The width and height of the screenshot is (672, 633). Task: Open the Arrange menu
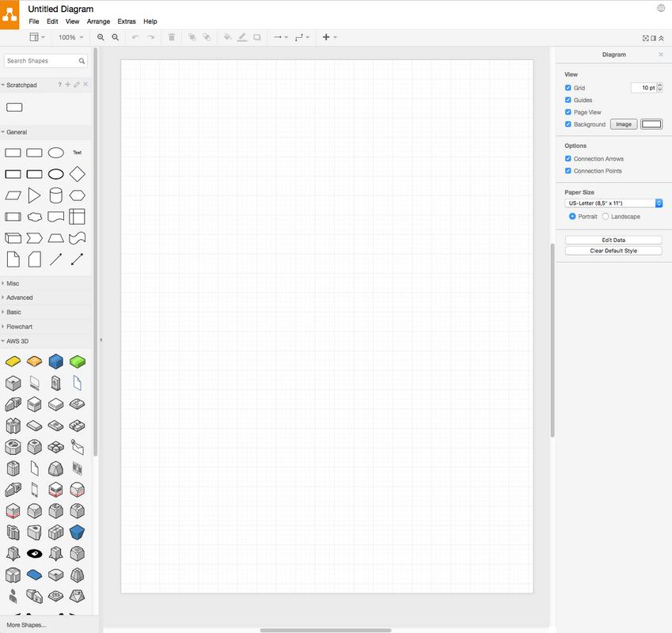point(98,21)
